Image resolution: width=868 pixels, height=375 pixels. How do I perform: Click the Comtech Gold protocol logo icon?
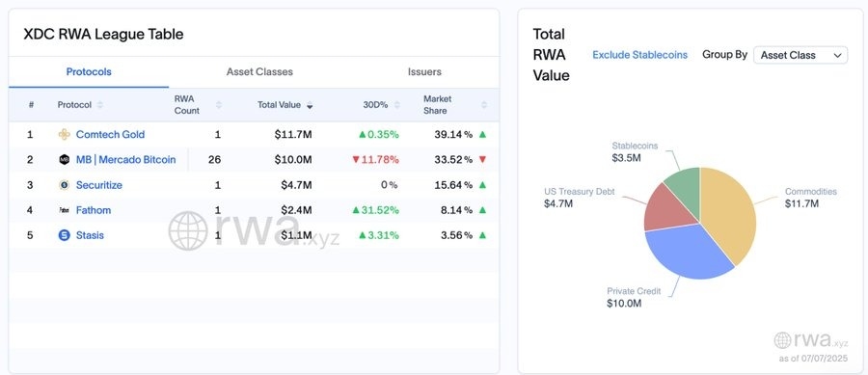click(x=65, y=134)
